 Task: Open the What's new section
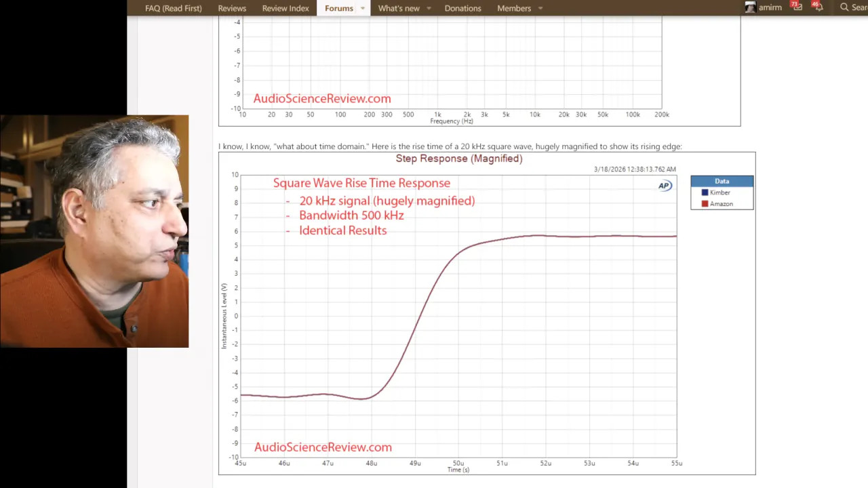click(x=399, y=8)
